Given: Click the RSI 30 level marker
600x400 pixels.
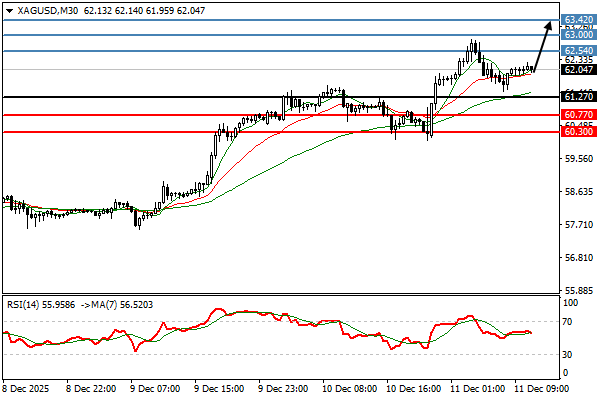Looking at the screenshot, I should (568, 354).
